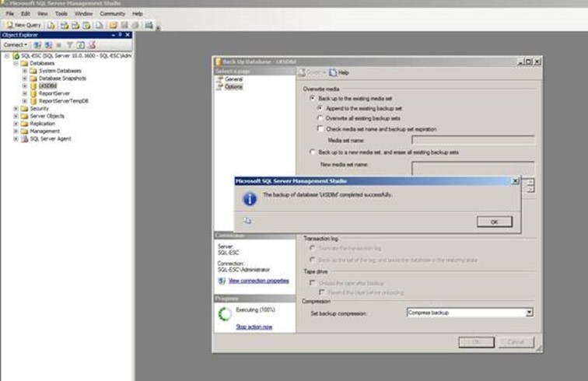This screenshot has width=588, height=381.
Task: Expand the Replication folder node
Action: [x=16, y=124]
